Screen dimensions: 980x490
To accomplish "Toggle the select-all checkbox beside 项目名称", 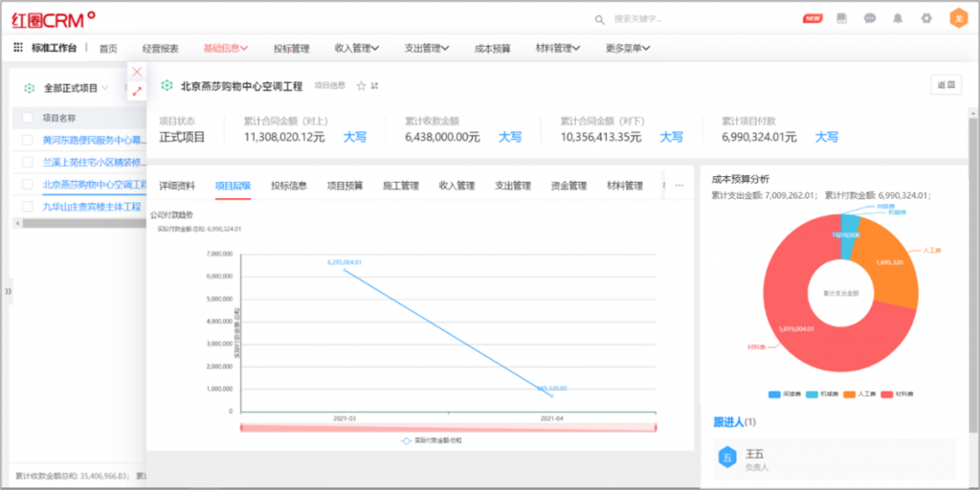I will [x=26, y=119].
